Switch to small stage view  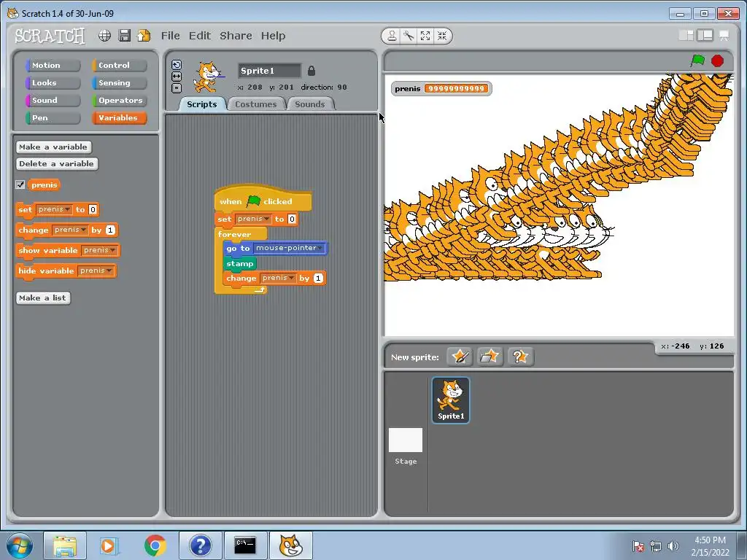(x=686, y=35)
